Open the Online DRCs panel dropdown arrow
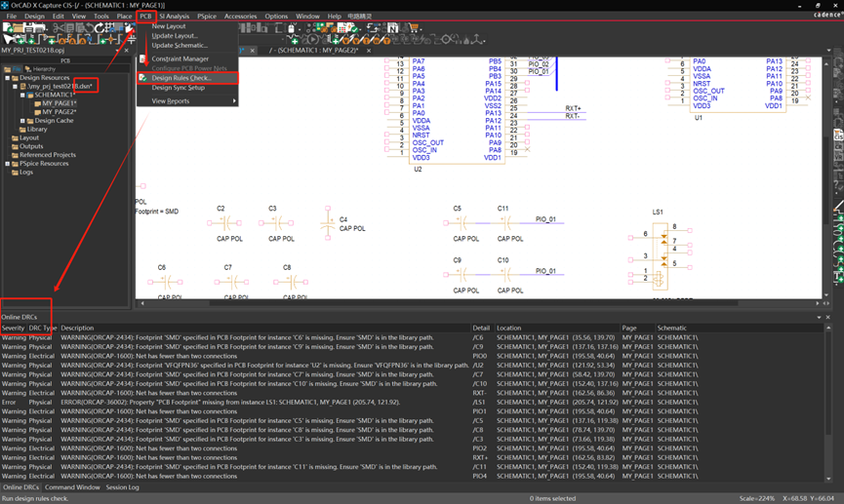The image size is (844, 504). point(820,318)
